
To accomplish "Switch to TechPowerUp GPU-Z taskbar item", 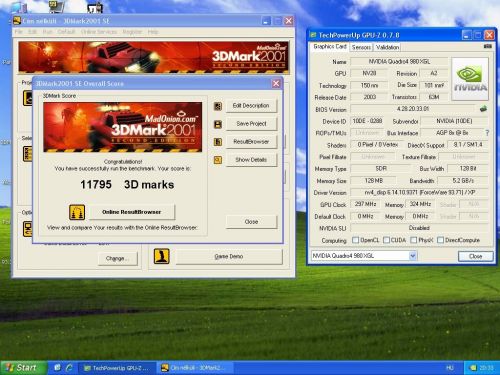I will click(116, 368).
